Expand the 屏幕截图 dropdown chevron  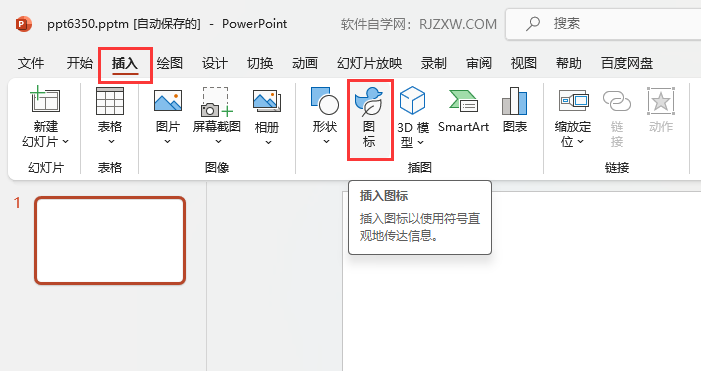point(218,141)
